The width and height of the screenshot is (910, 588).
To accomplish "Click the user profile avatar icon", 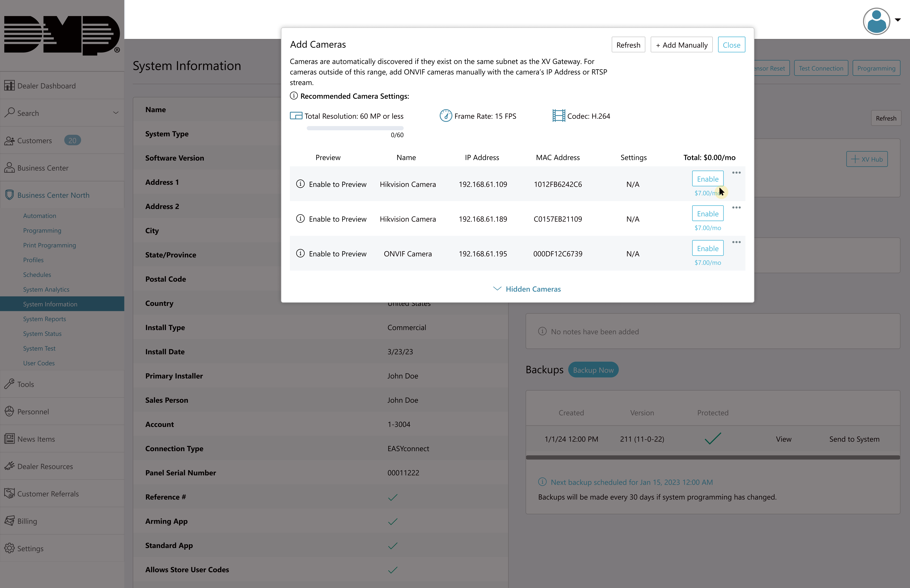I will (876, 21).
